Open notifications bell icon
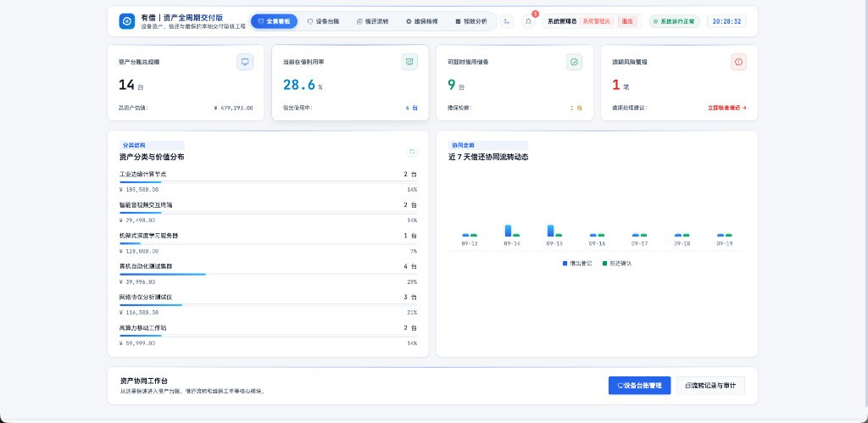This screenshot has height=423, width=868. tap(529, 21)
